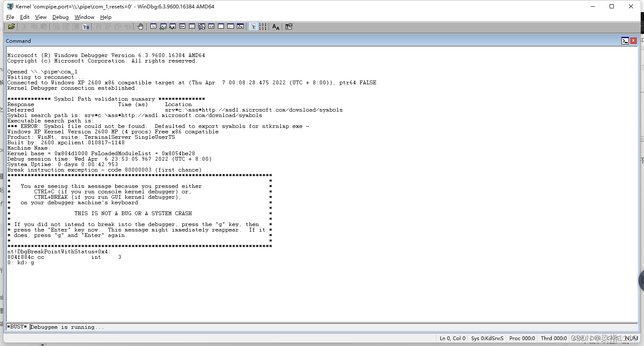The height and width of the screenshot is (346, 644).
Task: Open the Help menu
Action: pyautogui.click(x=106, y=17)
